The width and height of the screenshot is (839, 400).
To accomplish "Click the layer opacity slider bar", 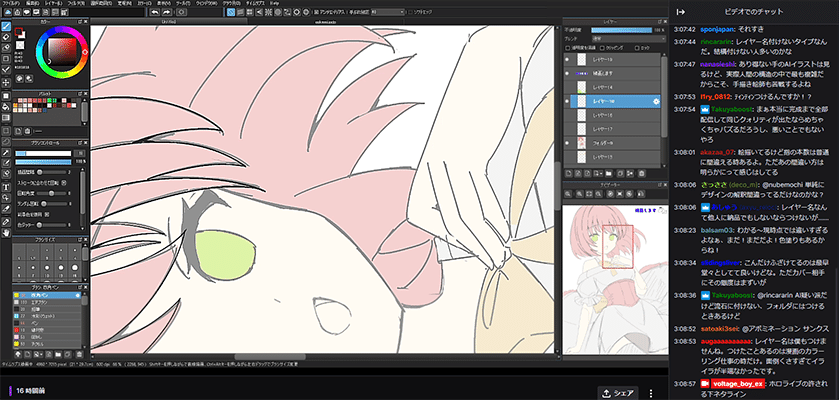I will (x=622, y=30).
